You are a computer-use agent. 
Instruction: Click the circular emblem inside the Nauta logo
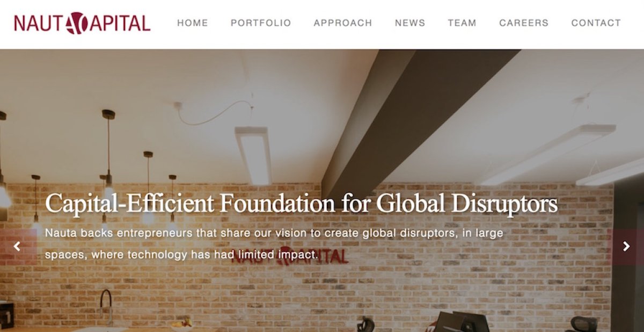78,23
